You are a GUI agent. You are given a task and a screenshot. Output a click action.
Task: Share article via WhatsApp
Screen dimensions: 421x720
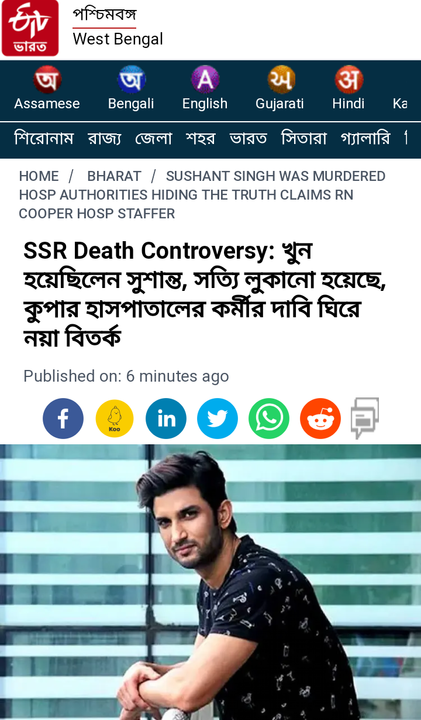tap(269, 418)
